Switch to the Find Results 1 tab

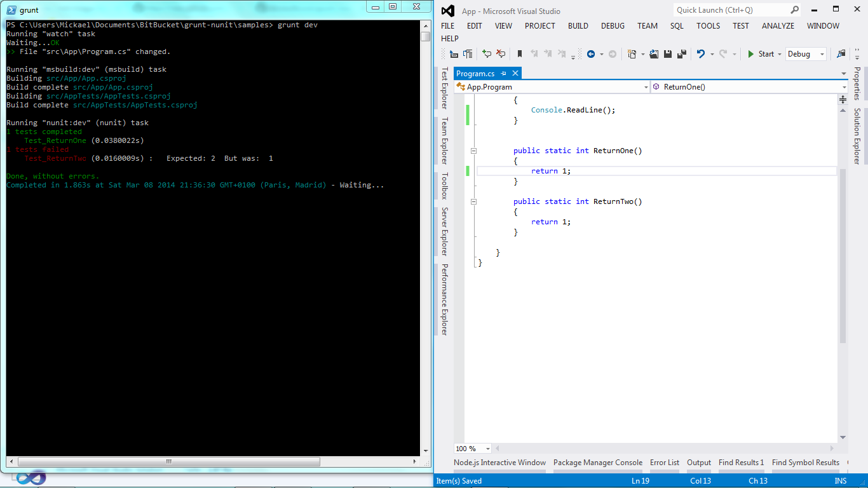[742, 463]
